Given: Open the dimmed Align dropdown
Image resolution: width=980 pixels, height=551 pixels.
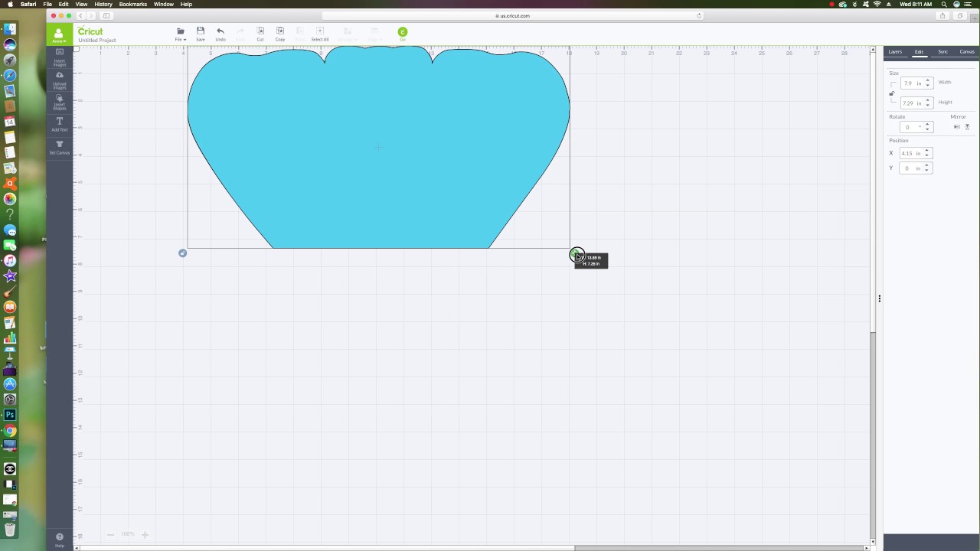Looking at the screenshot, I should pyautogui.click(x=374, y=34).
